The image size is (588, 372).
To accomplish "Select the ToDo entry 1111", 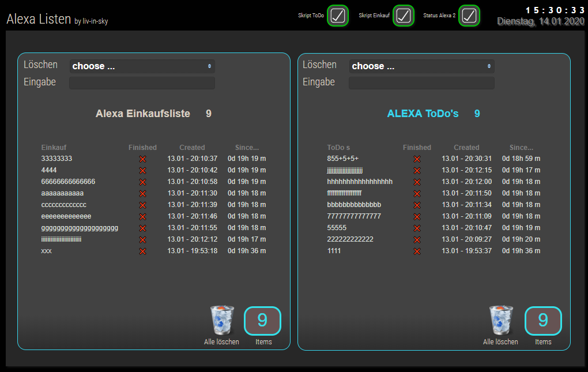I will tap(334, 250).
